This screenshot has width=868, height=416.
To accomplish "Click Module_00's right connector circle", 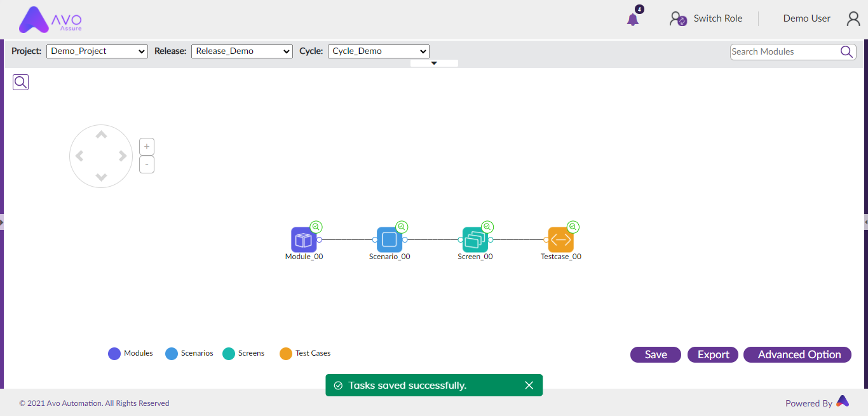I will tap(320, 239).
